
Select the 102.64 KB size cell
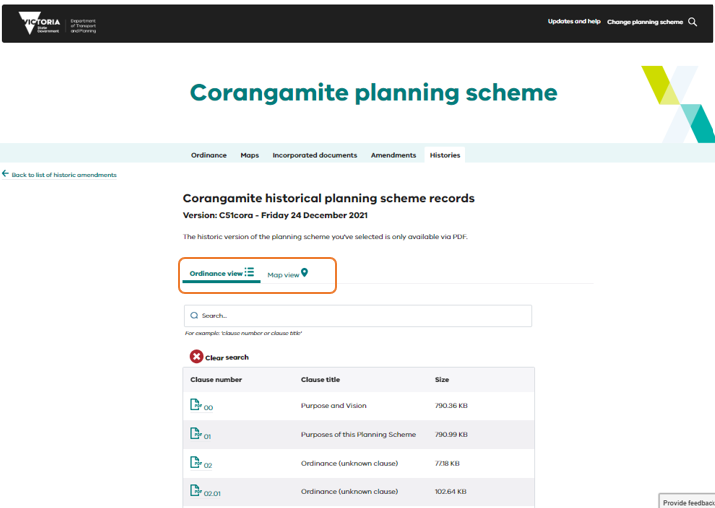[x=451, y=491]
